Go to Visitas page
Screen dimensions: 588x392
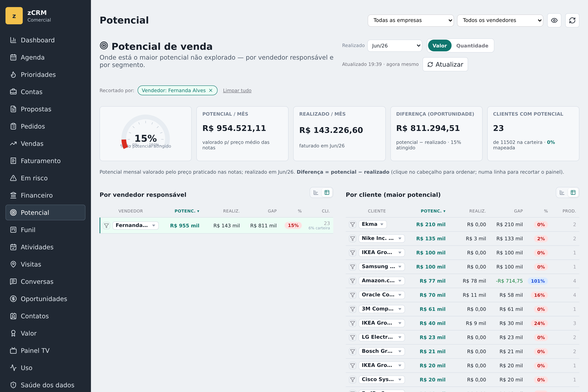coord(45,264)
